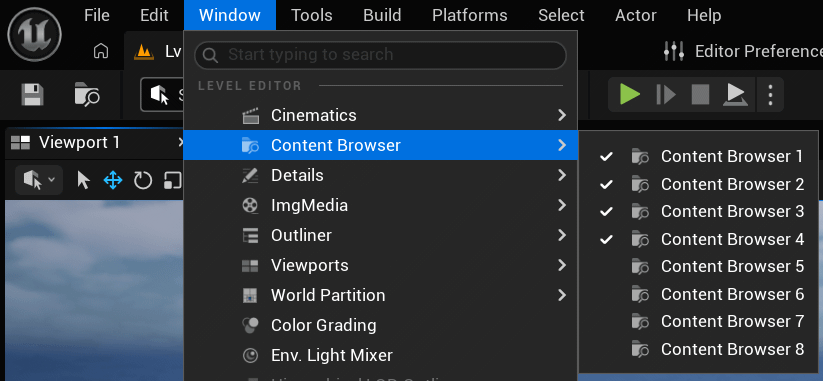Enable Content Browser 7

(x=699, y=321)
